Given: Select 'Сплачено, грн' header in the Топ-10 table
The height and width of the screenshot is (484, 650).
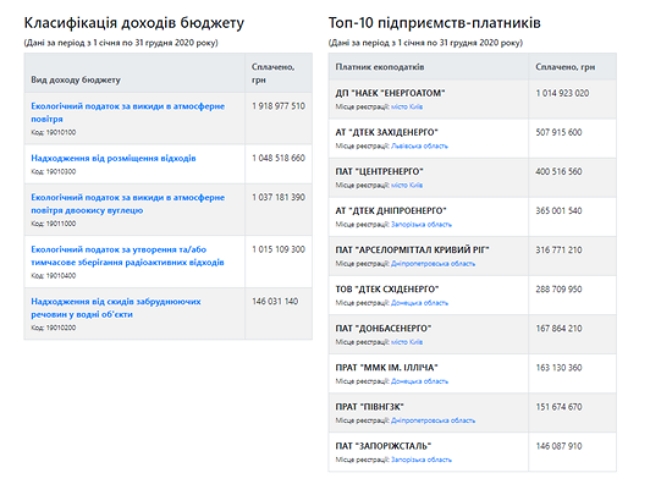Looking at the screenshot, I should pyautogui.click(x=565, y=67).
